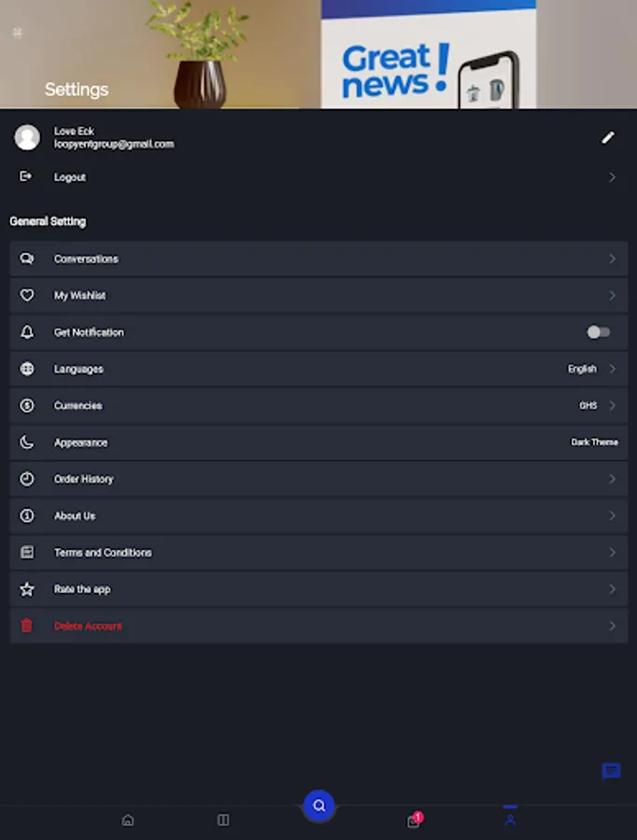This screenshot has width=637, height=840.
Task: Open the floating chat bubble icon
Action: (611, 771)
